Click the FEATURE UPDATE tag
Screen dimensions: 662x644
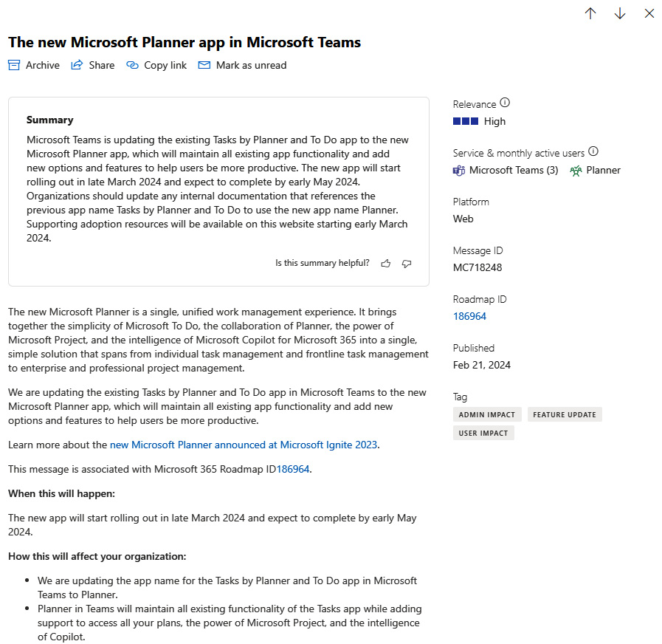(x=565, y=414)
